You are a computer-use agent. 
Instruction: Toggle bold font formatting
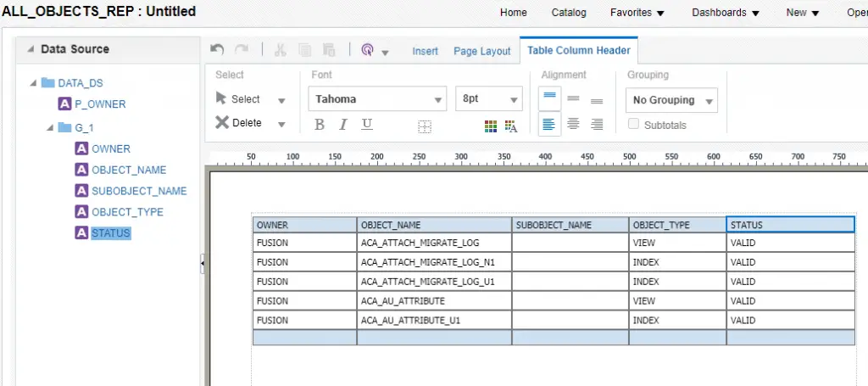[x=320, y=125]
